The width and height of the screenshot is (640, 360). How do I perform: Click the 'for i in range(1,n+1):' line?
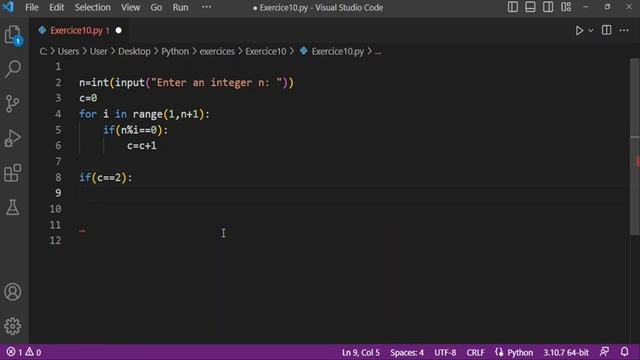[144, 114]
